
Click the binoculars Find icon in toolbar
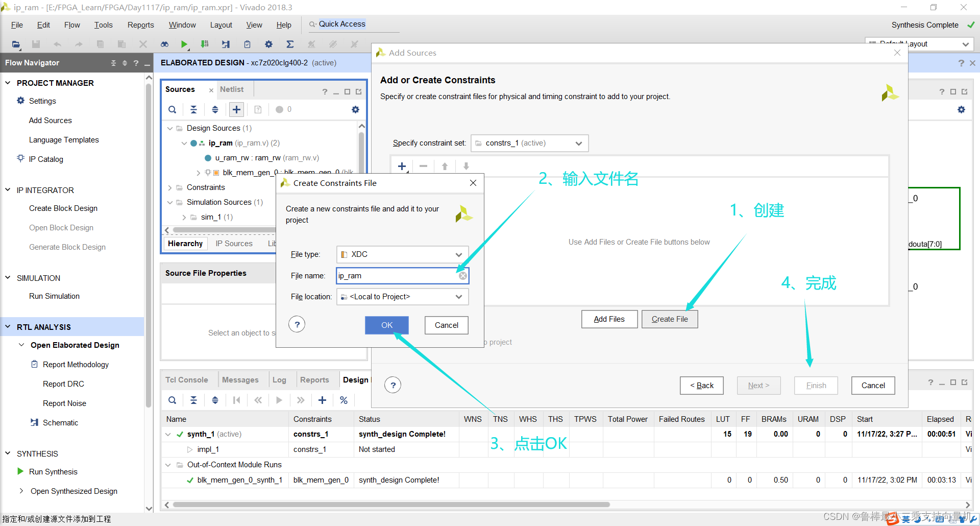(164, 44)
